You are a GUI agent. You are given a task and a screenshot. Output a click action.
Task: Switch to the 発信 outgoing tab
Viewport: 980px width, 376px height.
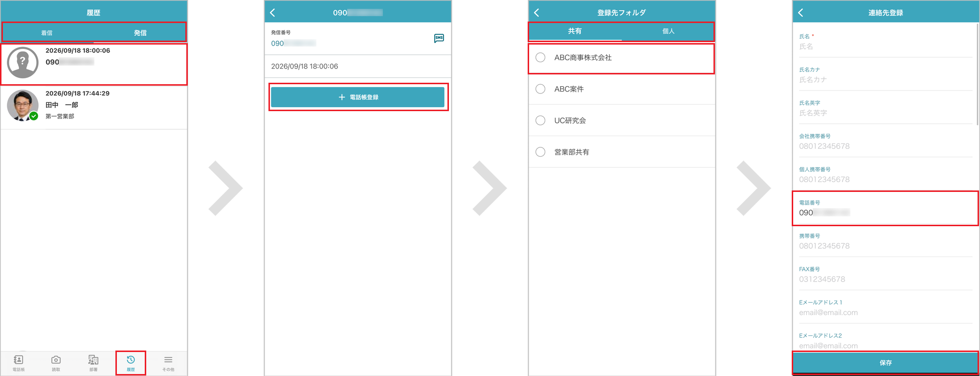(140, 33)
